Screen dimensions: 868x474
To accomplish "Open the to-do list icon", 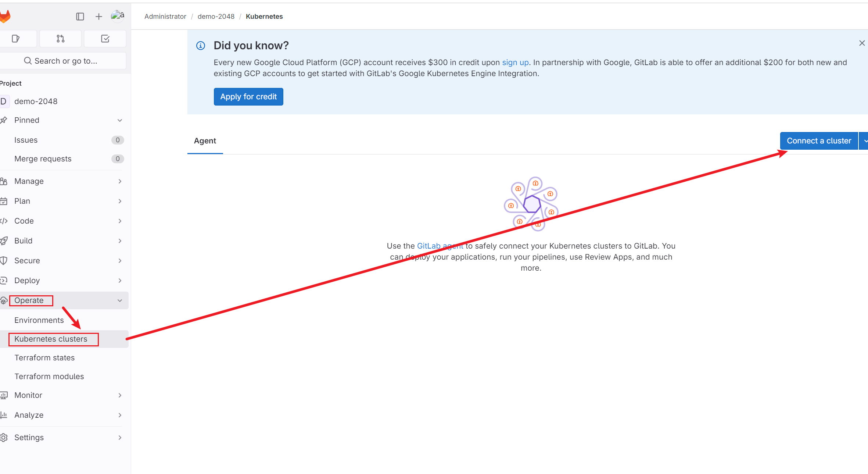I will [105, 39].
